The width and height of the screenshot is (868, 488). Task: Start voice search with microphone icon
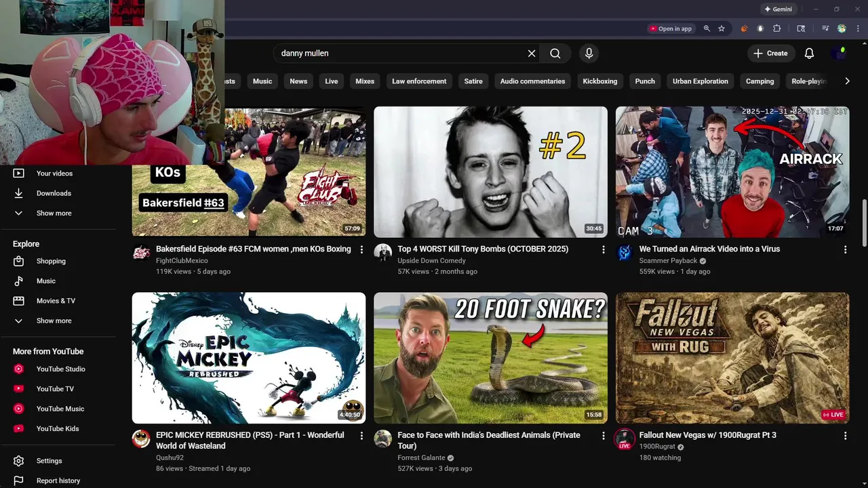point(589,54)
